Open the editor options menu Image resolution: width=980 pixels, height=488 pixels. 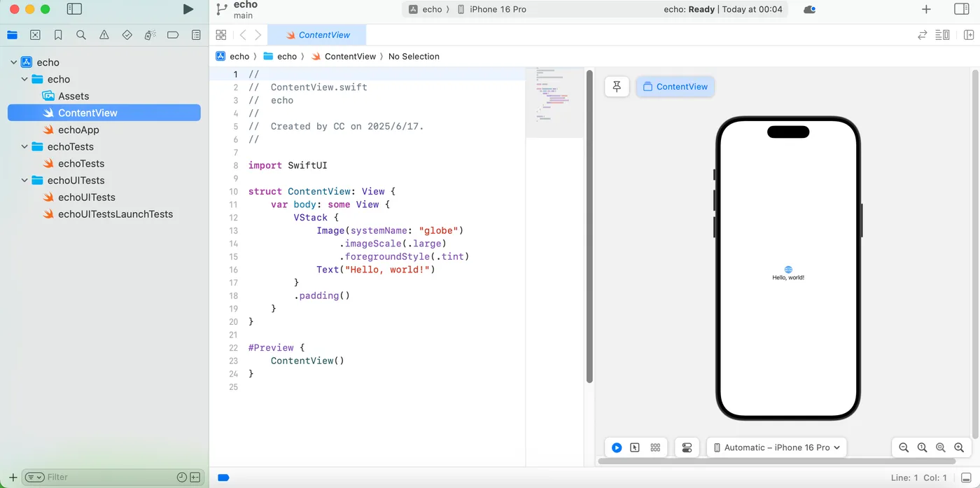point(943,35)
